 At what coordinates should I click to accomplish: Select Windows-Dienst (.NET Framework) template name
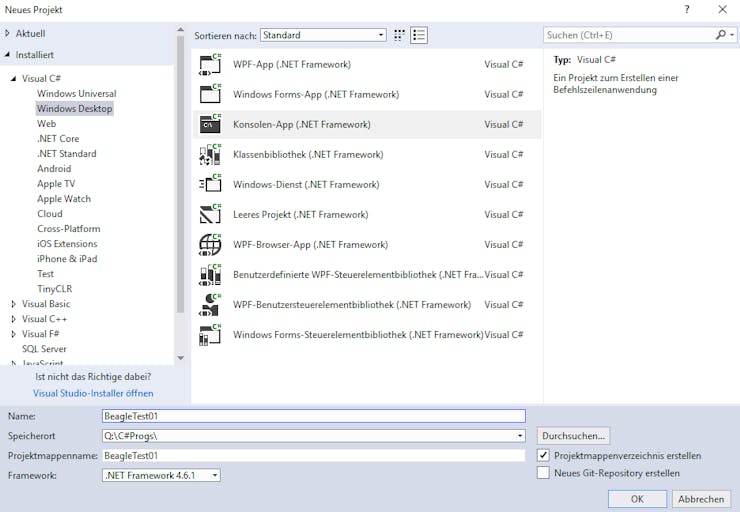click(306, 185)
